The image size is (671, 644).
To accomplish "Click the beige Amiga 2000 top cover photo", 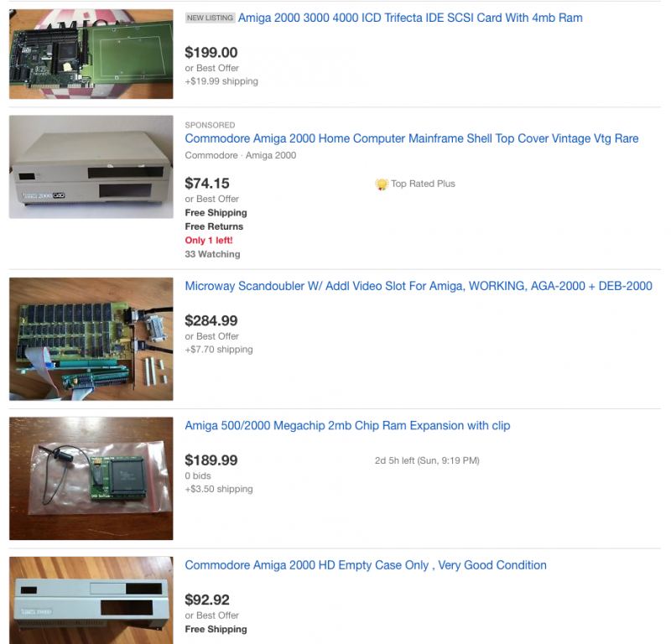I will coord(91,167).
